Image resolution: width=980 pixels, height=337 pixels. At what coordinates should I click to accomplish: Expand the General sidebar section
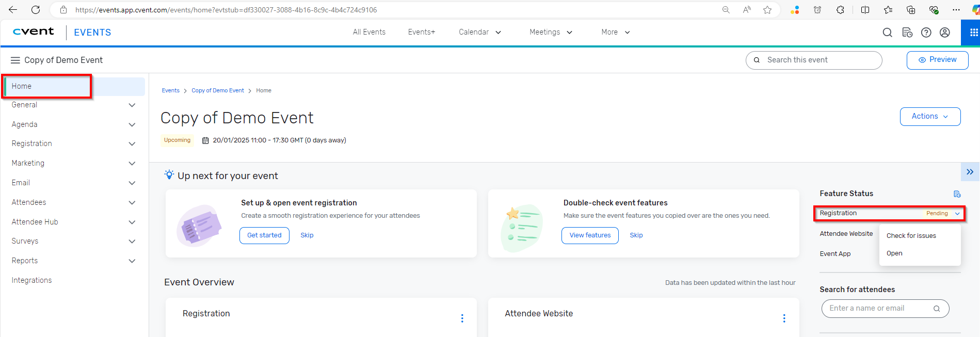[132, 105]
